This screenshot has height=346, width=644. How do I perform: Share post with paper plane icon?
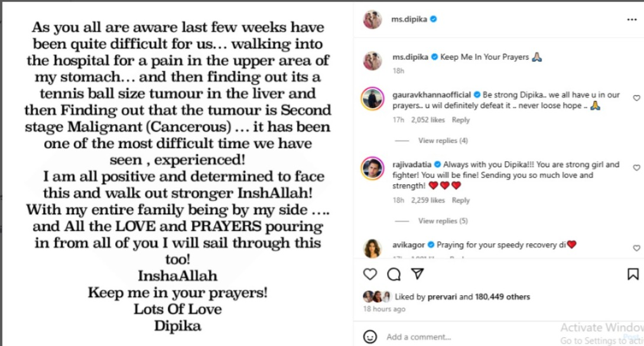coord(417,274)
